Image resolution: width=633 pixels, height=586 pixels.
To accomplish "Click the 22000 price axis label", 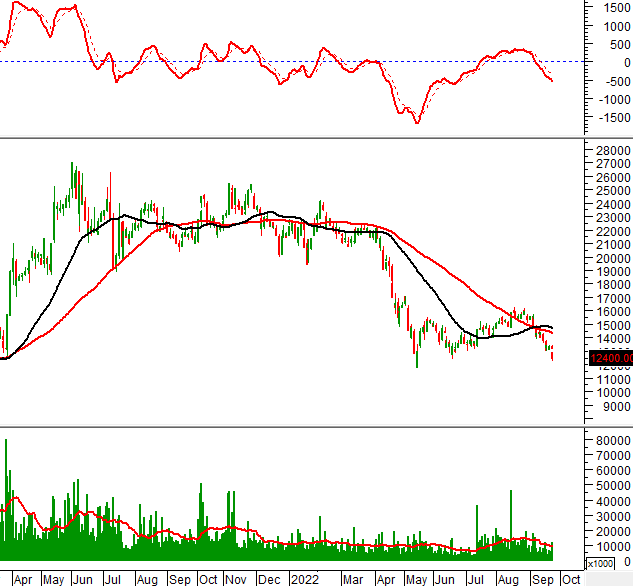I will point(610,231).
